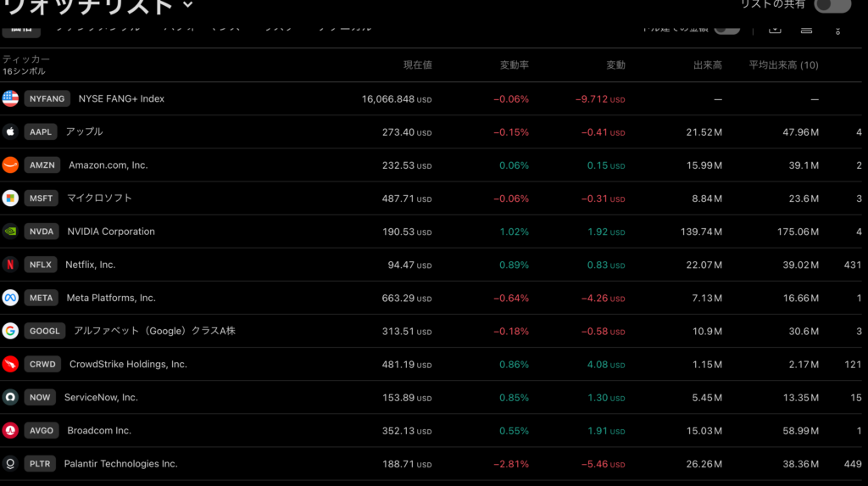The height and width of the screenshot is (486, 868).
Task: Sort by 出来高 column header
Action: point(707,65)
